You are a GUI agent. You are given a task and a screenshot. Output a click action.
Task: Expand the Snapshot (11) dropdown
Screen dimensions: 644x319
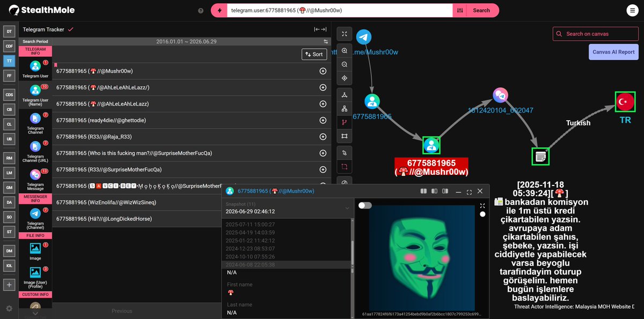287,208
